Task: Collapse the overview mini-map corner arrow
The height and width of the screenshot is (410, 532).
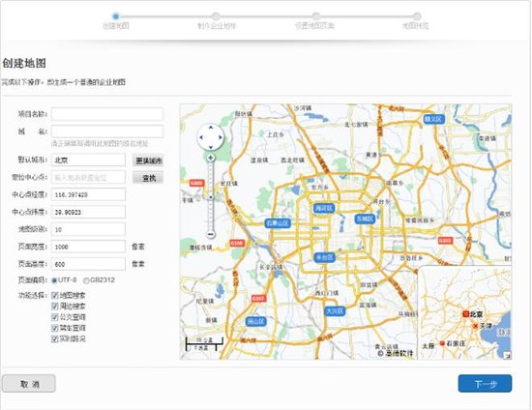Action: coord(507,355)
